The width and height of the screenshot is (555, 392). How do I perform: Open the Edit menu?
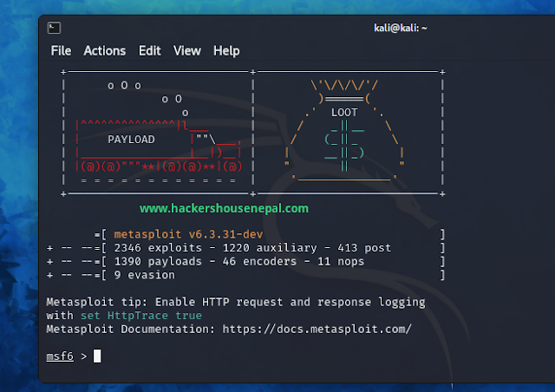tap(150, 51)
